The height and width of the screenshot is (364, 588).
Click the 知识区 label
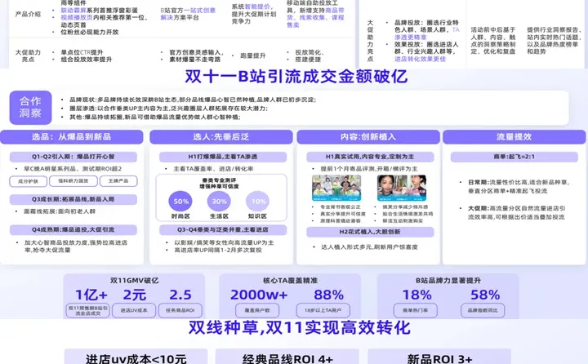257,216
